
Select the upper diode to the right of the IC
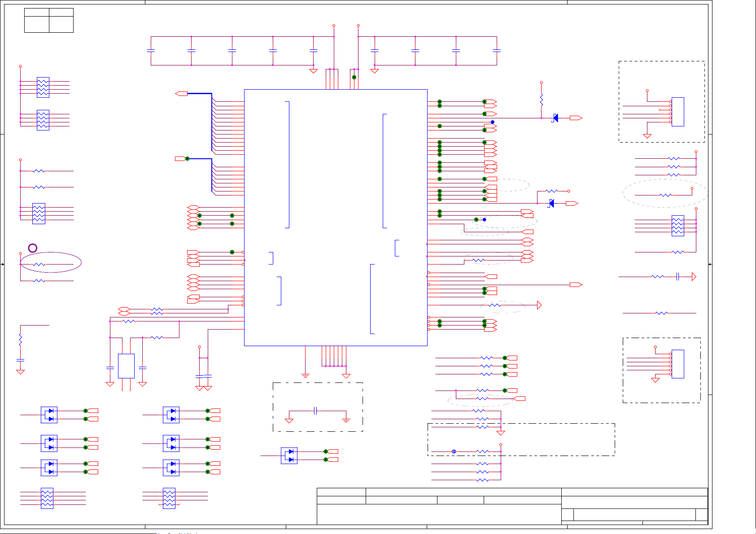[555, 118]
